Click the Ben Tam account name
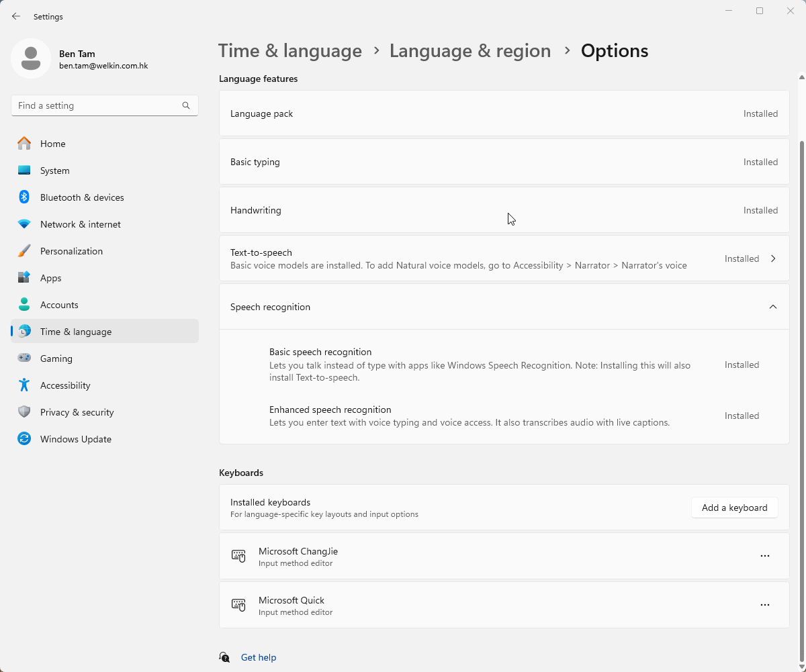Screen dimensions: 806x672 click(x=77, y=54)
